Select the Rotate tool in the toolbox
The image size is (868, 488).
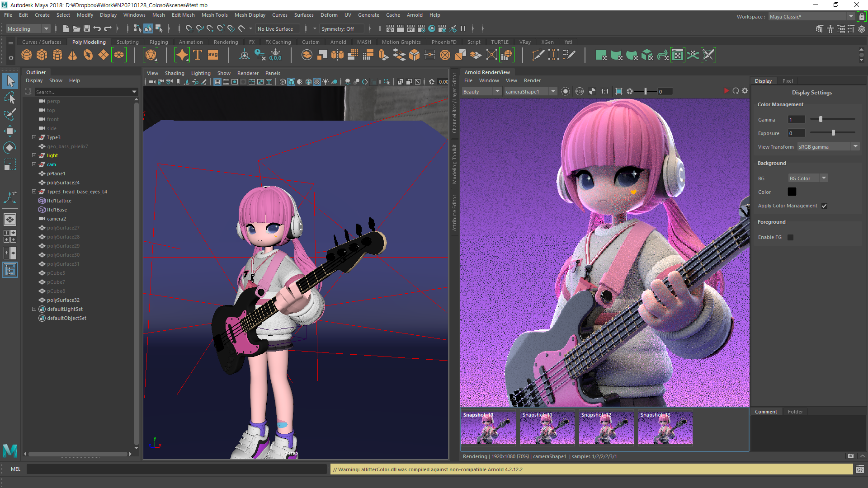point(10,148)
